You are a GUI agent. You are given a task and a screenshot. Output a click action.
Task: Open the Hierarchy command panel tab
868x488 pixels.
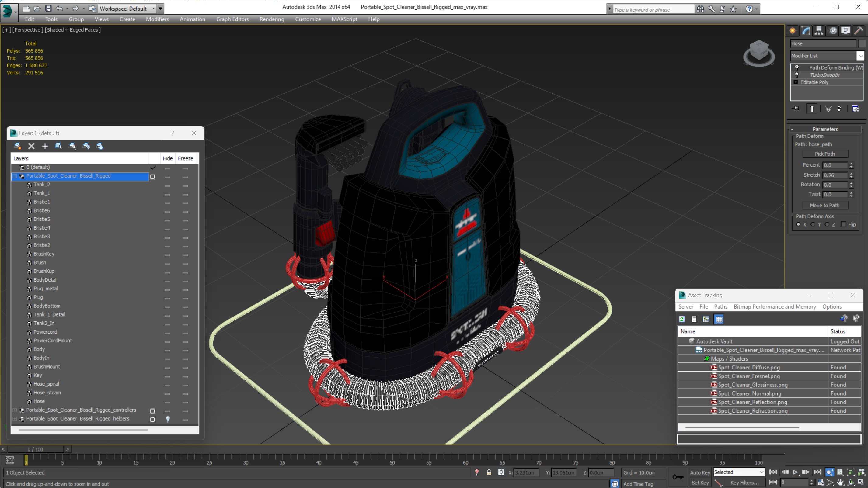click(x=819, y=31)
